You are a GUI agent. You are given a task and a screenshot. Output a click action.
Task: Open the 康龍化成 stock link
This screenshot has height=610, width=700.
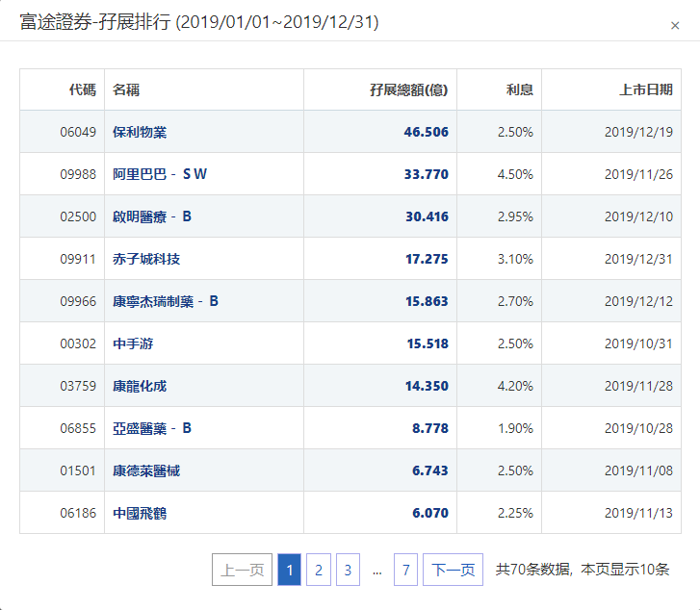click(x=140, y=386)
